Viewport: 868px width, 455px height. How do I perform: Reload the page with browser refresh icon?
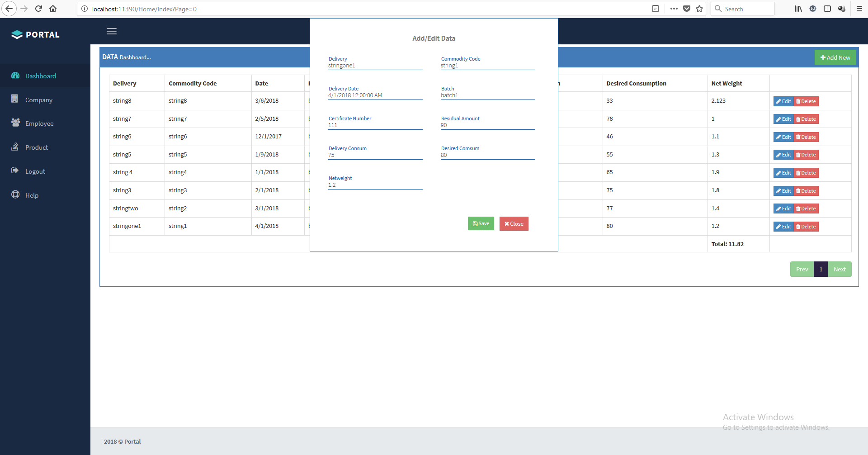[38, 9]
